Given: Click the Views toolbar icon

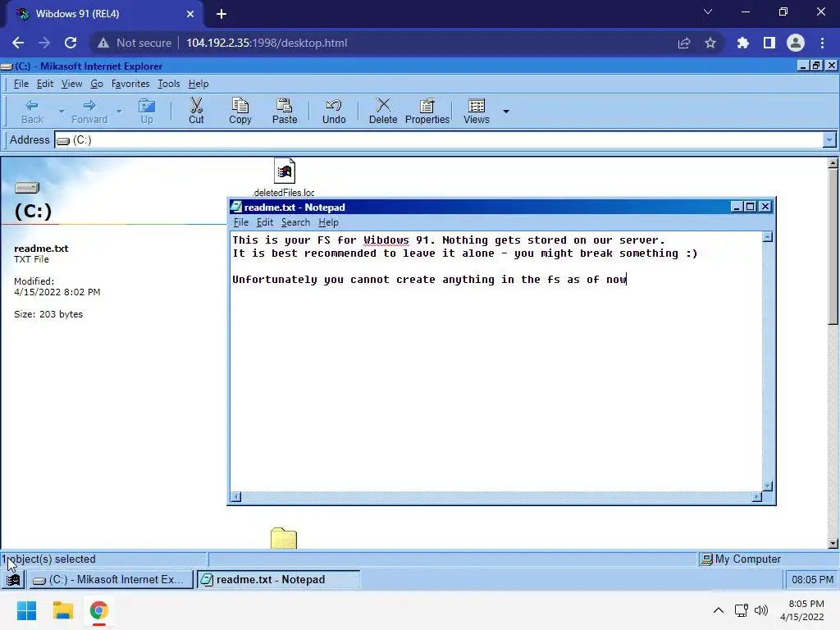Looking at the screenshot, I should [x=477, y=112].
